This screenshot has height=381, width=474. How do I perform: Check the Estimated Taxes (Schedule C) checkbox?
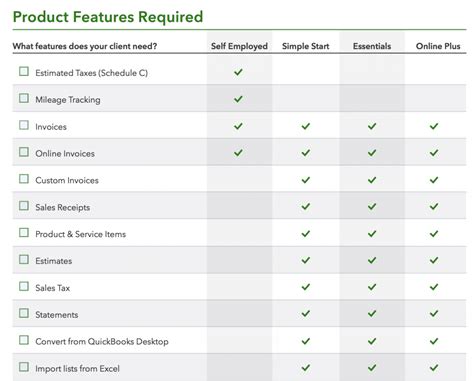(24, 71)
